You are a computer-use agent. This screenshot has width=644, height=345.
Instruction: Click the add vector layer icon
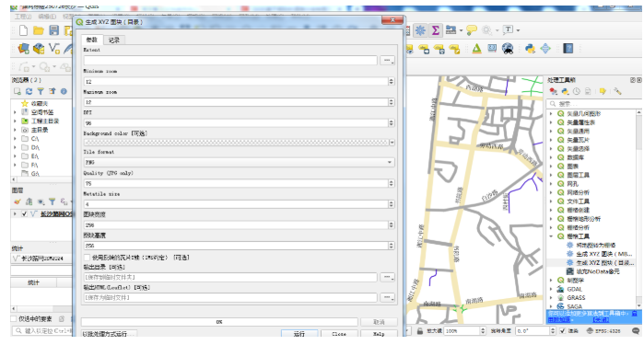54,49
